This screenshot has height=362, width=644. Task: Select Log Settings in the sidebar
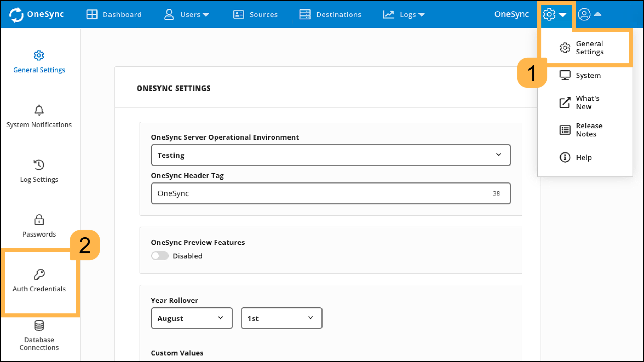(39, 171)
